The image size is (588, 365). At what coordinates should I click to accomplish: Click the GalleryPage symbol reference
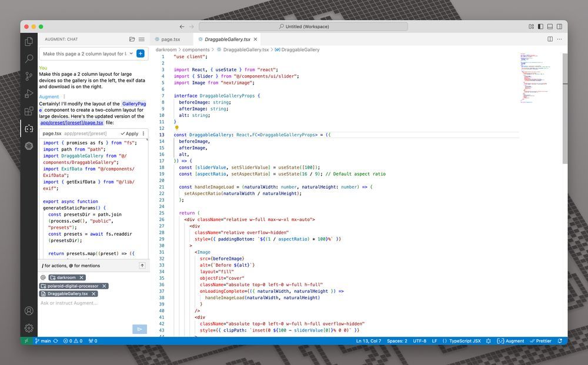coord(134,104)
